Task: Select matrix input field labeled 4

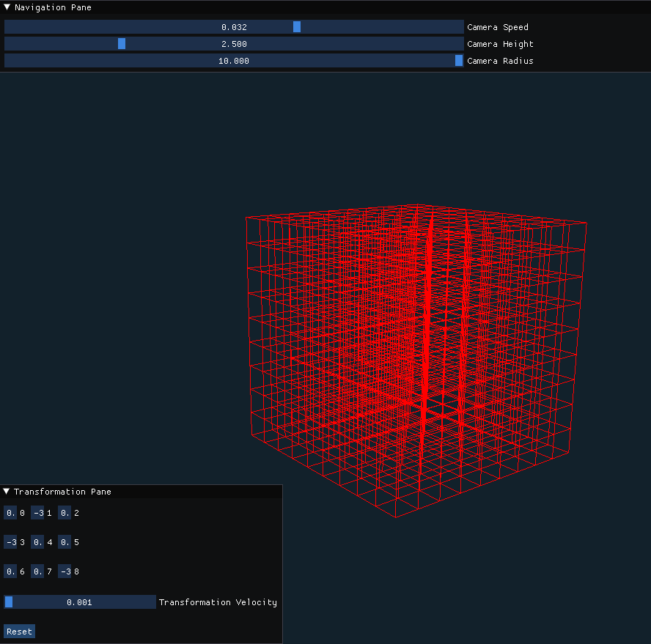Action: (37, 542)
